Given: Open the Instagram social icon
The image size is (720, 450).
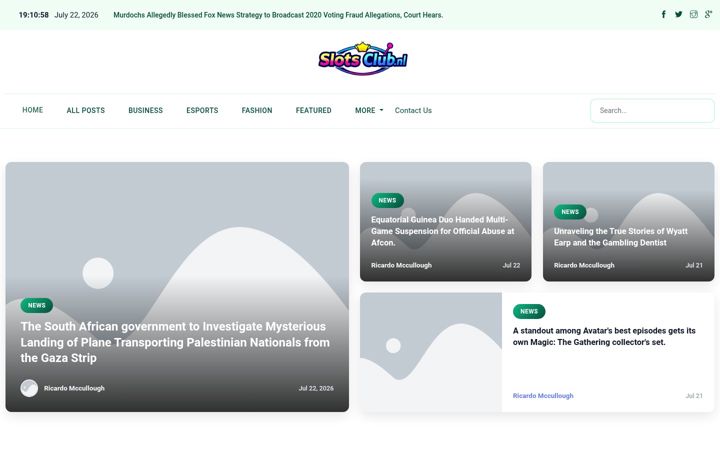Looking at the screenshot, I should [693, 14].
